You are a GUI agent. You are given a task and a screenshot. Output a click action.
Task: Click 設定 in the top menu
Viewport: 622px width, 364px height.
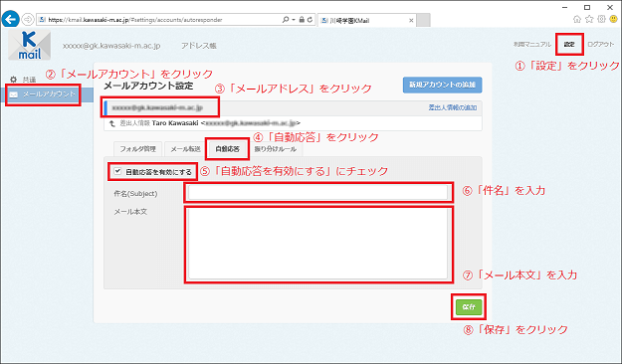coord(569,45)
